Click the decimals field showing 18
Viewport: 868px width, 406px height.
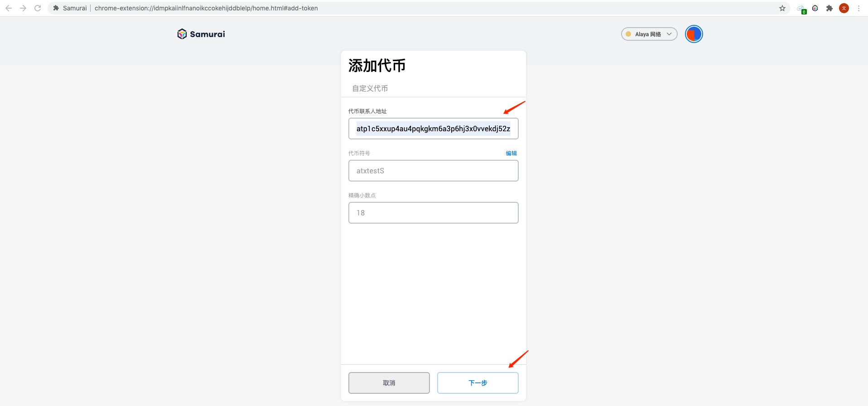[433, 213]
